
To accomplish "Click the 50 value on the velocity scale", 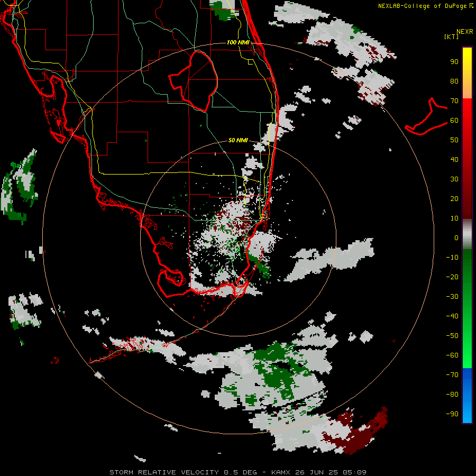I will pyautogui.click(x=454, y=140).
